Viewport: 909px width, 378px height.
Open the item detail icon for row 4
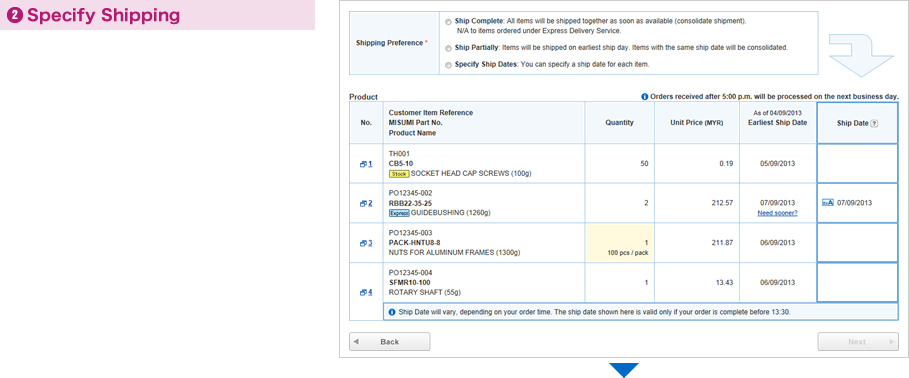[363, 292]
